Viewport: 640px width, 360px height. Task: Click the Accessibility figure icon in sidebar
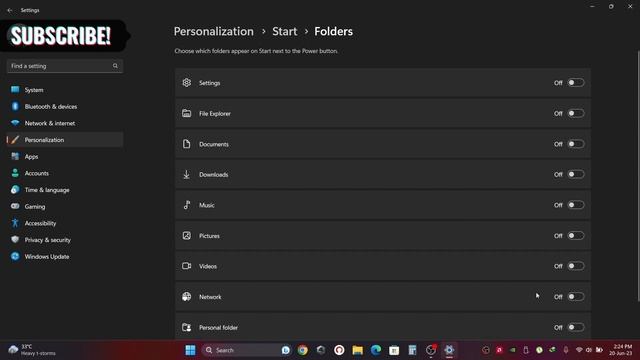(x=15, y=223)
